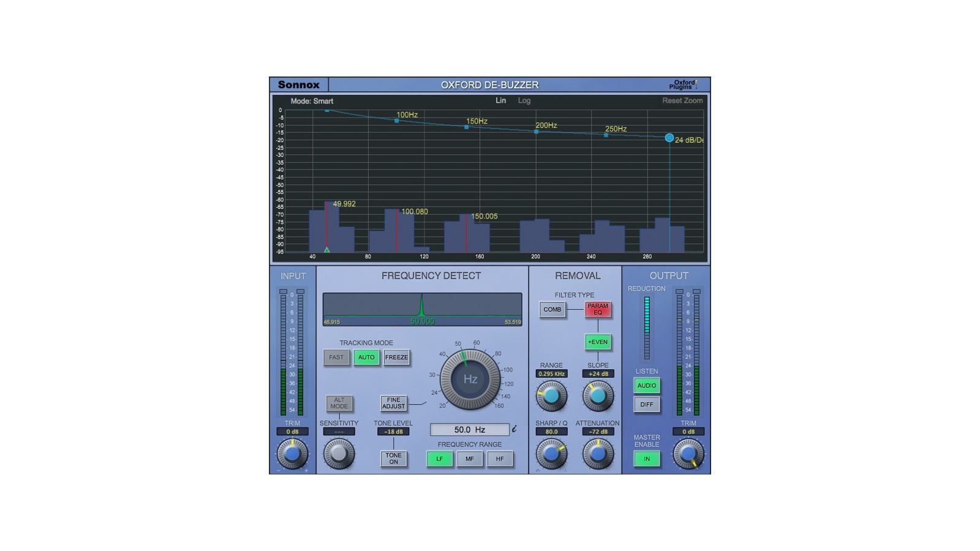
Task: Click the input right channel clip indicator
Action: 300,291
